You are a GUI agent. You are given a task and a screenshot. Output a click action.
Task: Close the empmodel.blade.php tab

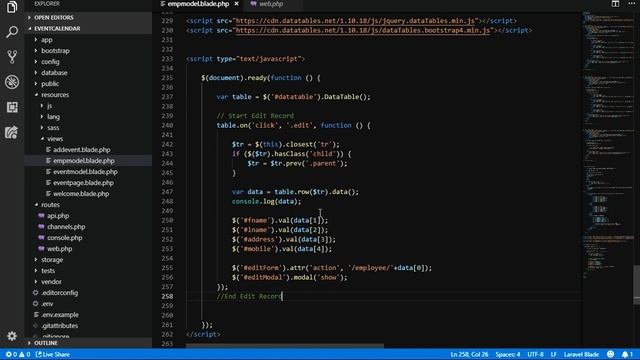(x=236, y=4)
